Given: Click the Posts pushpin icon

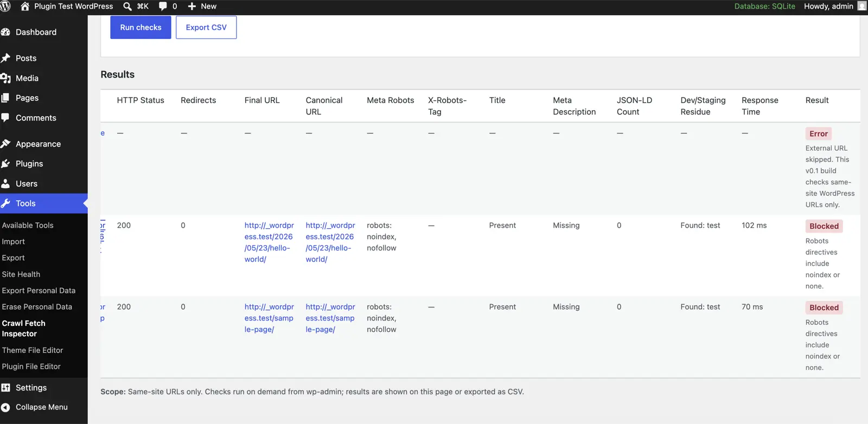Looking at the screenshot, I should point(6,58).
